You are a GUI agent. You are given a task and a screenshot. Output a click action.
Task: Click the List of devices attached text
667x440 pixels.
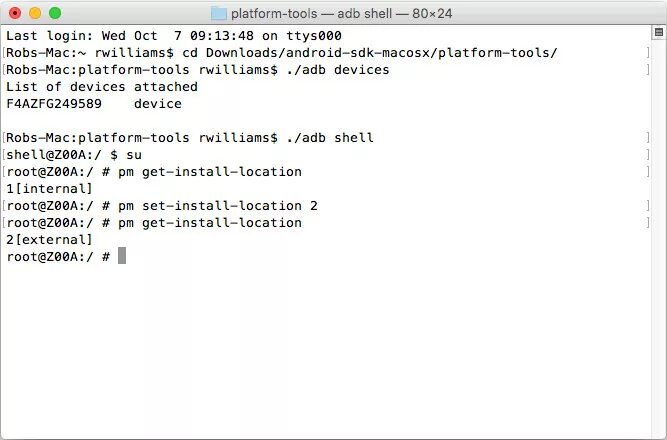tap(102, 87)
